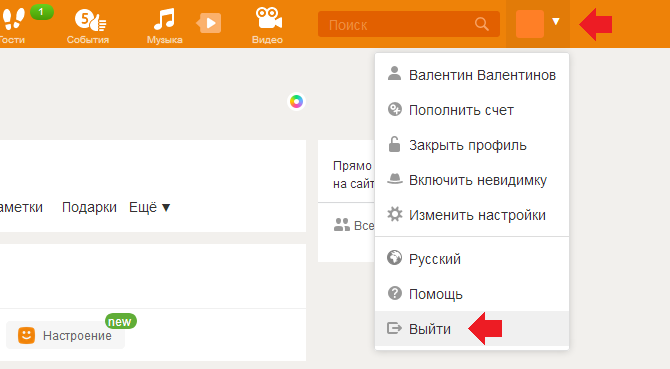This screenshot has height=369, width=670.
Task: Open Изменить настройки menu item
Action: coord(472,215)
